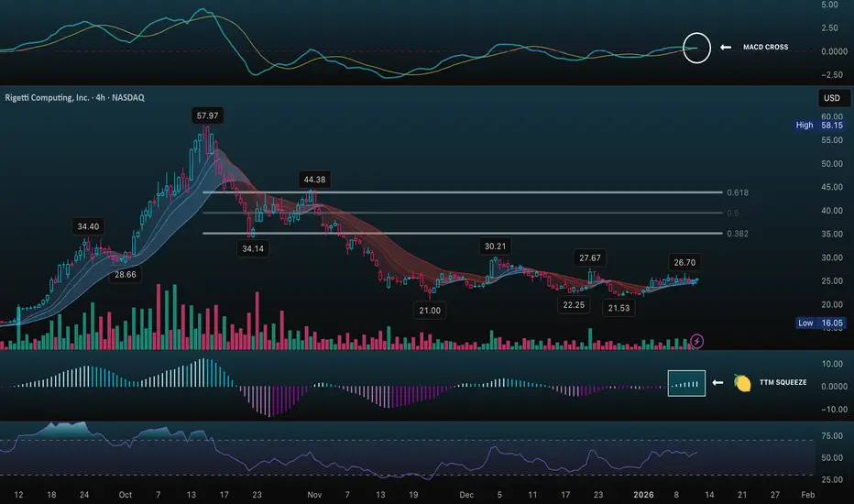Image resolution: width=854 pixels, height=504 pixels.
Task: Click the boxed TTM squeeze histogram highlight
Action: [x=686, y=383]
